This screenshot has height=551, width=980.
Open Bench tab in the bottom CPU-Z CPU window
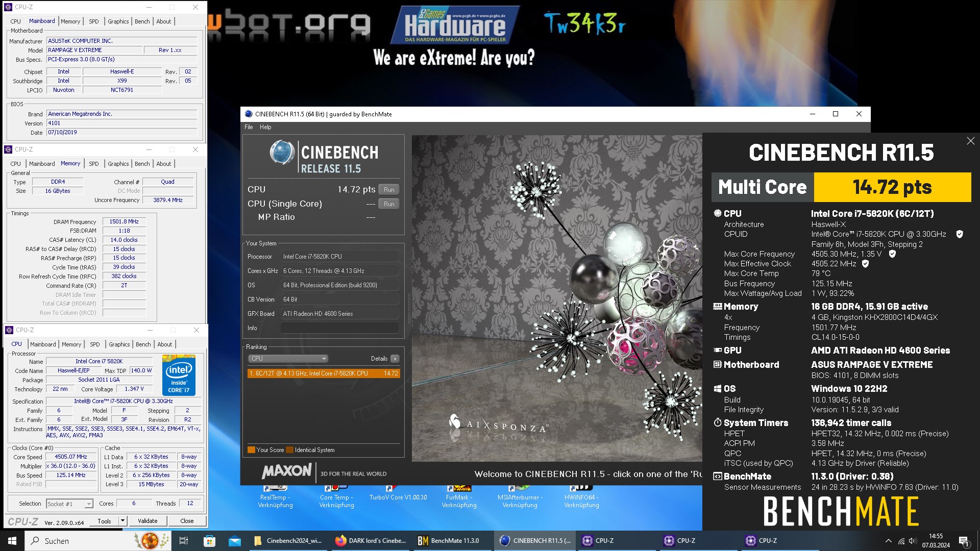[143, 344]
